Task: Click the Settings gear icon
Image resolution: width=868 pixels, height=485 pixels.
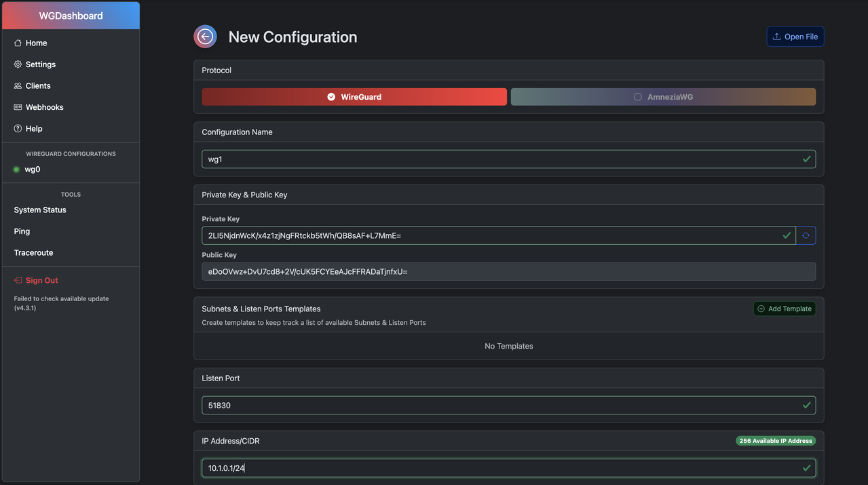Action: (x=17, y=64)
